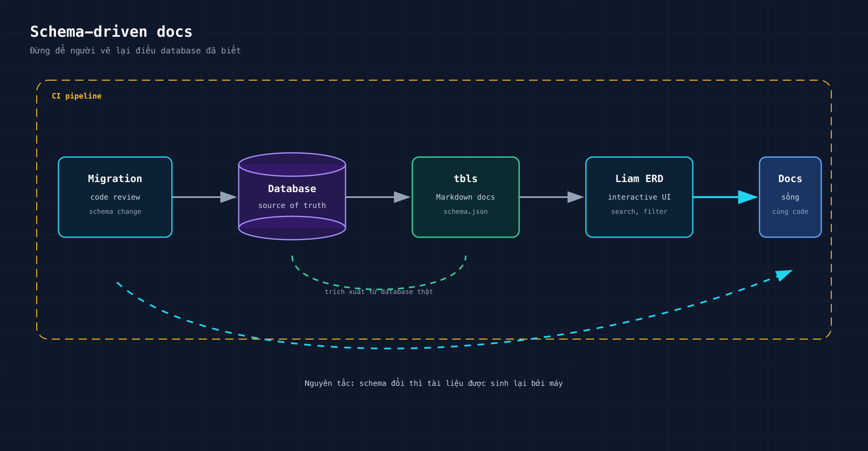
Task: Click the Schema-driven docs title
Action: point(111,32)
